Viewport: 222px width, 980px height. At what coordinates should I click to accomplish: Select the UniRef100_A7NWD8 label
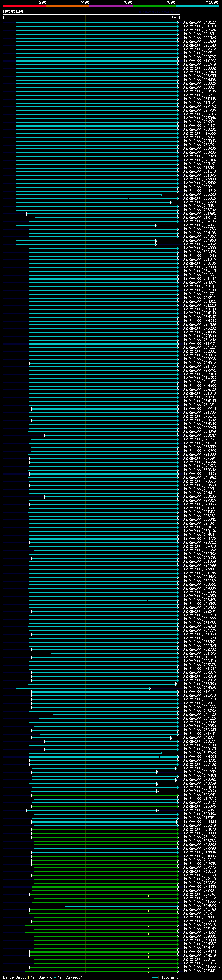tap(199, 80)
